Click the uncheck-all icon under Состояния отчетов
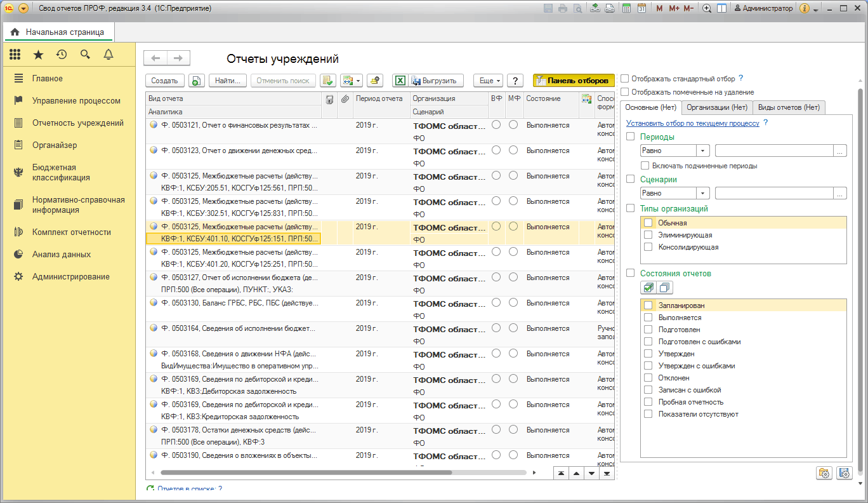The image size is (868, 503). click(x=664, y=288)
